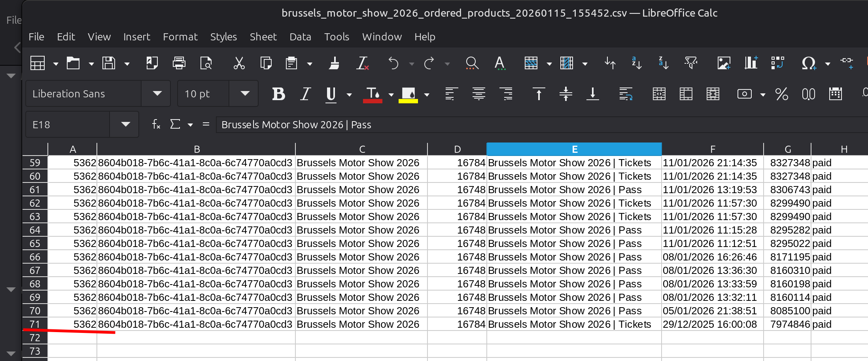Click the Redo arrow
Image resolution: width=868 pixels, height=361 pixels.
[429, 63]
